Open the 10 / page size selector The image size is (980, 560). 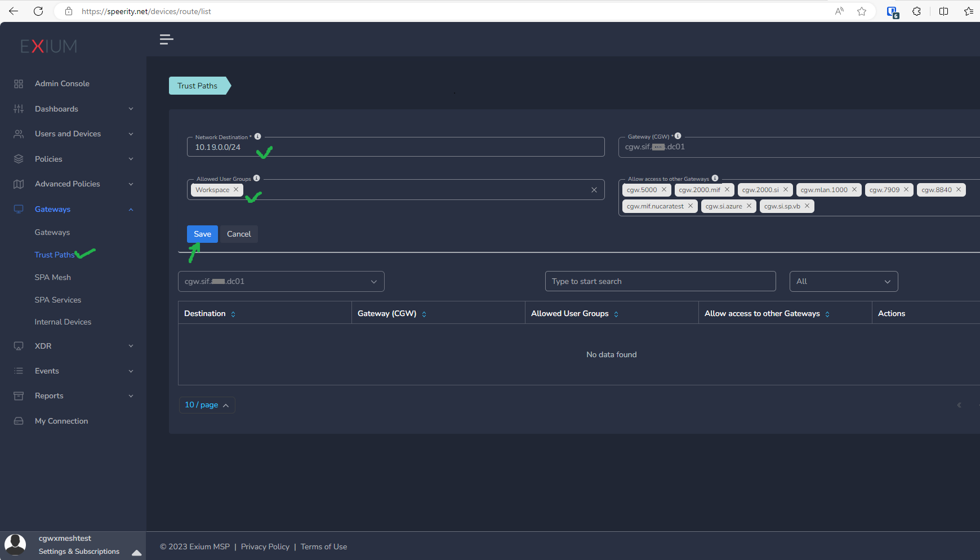[207, 405]
